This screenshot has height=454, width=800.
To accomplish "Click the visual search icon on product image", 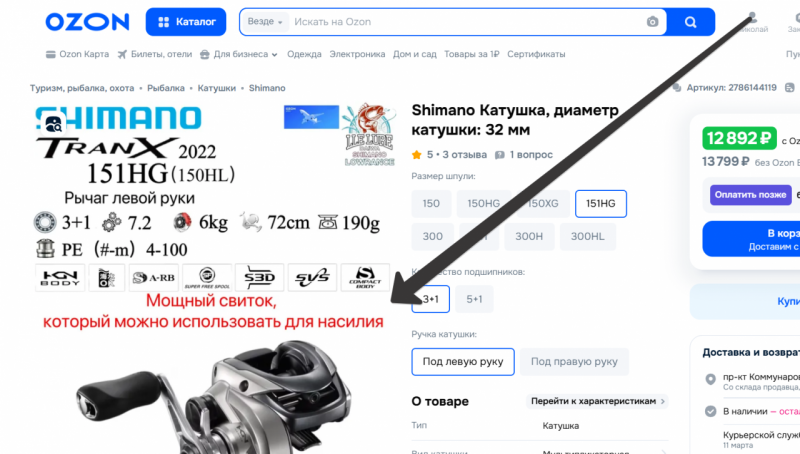I will point(50,125).
